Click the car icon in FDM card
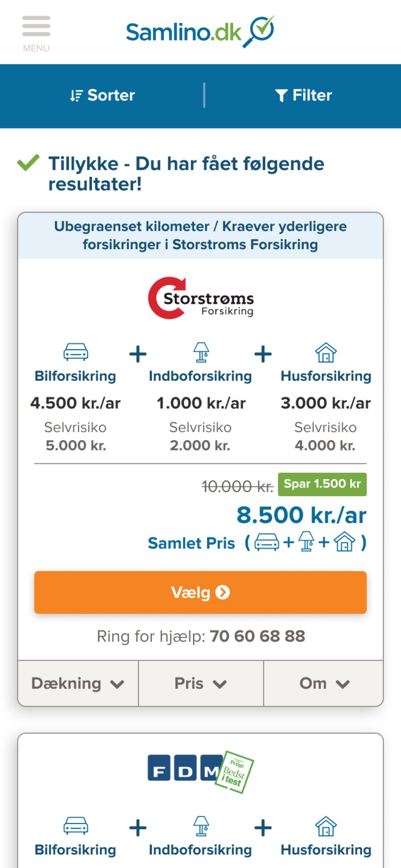This screenshot has height=868, width=401. [x=76, y=825]
